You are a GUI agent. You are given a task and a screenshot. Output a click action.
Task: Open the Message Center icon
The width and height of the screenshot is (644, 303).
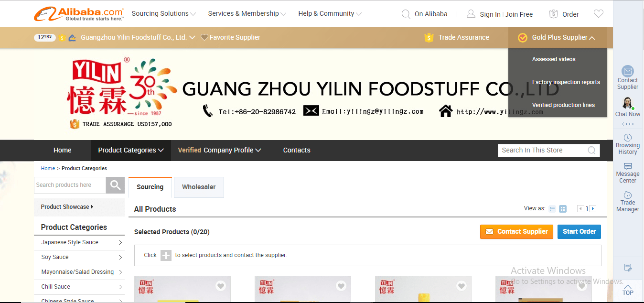628,166
